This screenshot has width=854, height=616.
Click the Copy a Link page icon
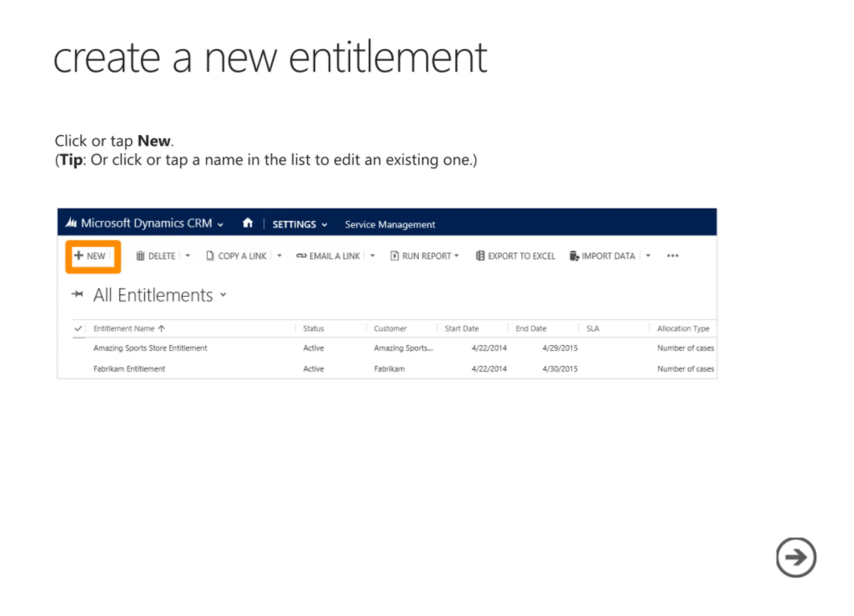click(x=210, y=256)
